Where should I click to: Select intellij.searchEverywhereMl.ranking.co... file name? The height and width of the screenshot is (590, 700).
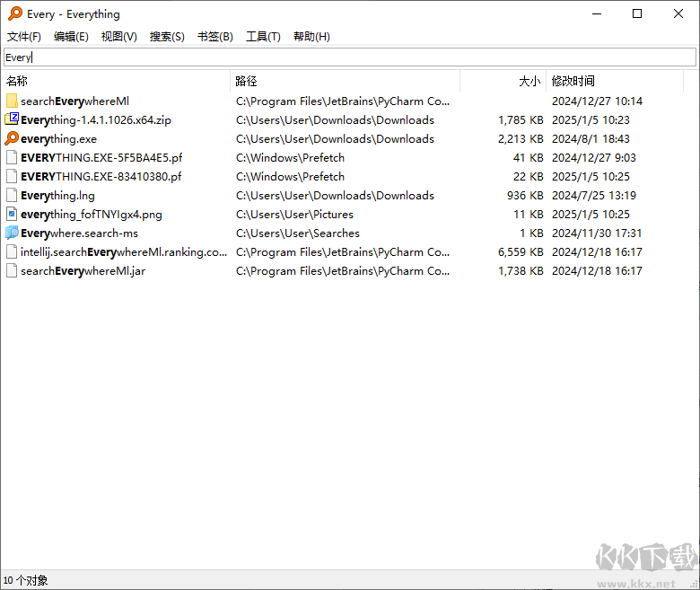click(124, 252)
